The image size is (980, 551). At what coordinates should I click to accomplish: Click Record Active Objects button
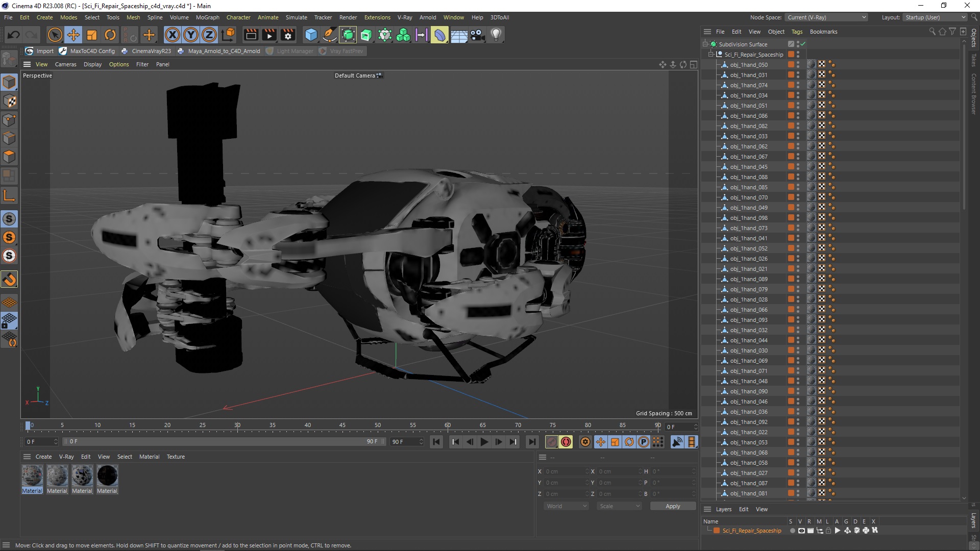(551, 442)
